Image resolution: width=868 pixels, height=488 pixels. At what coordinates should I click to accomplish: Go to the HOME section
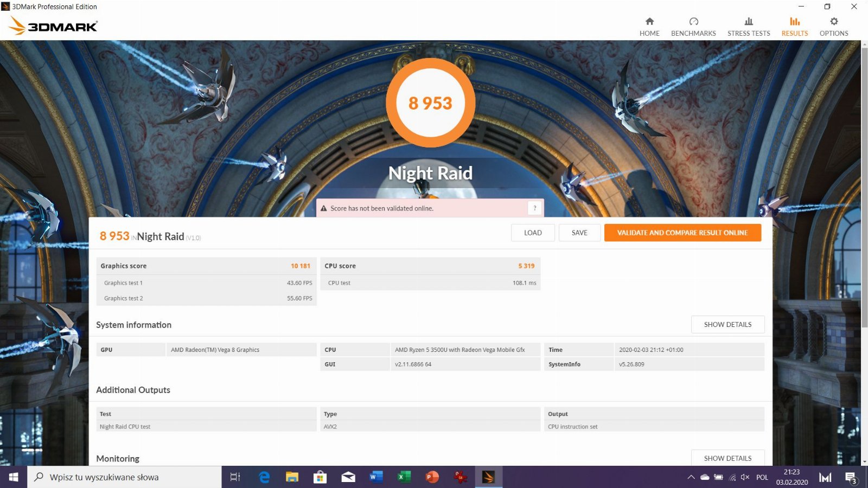649,27
